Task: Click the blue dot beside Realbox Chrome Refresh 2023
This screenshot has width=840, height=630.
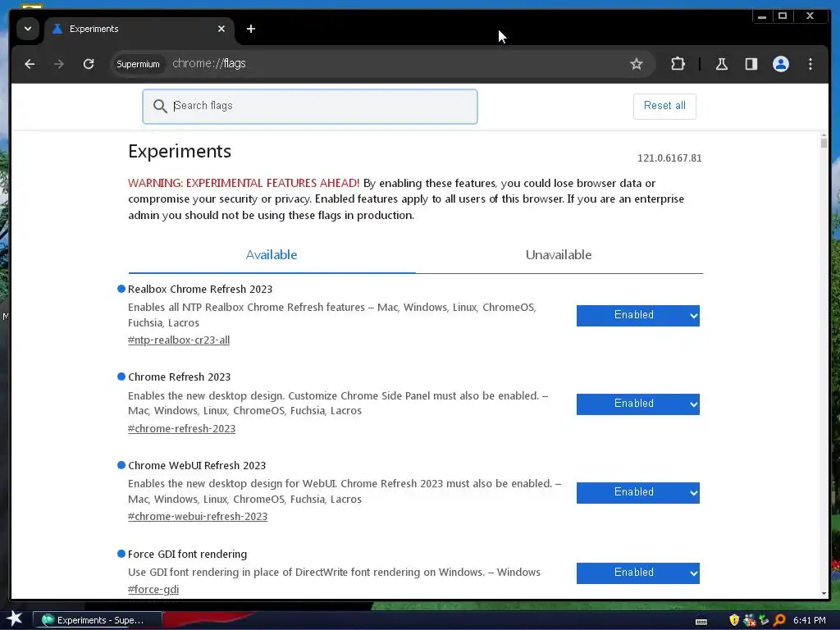Action: click(121, 289)
